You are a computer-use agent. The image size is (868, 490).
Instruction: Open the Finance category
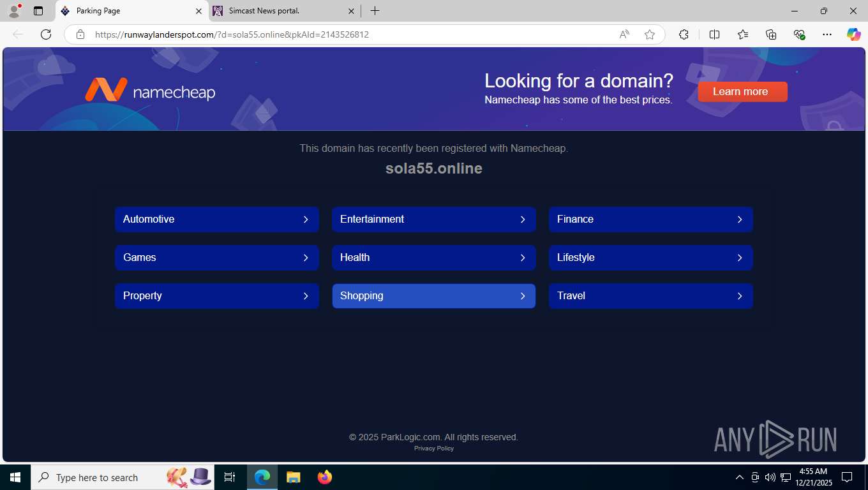point(651,219)
